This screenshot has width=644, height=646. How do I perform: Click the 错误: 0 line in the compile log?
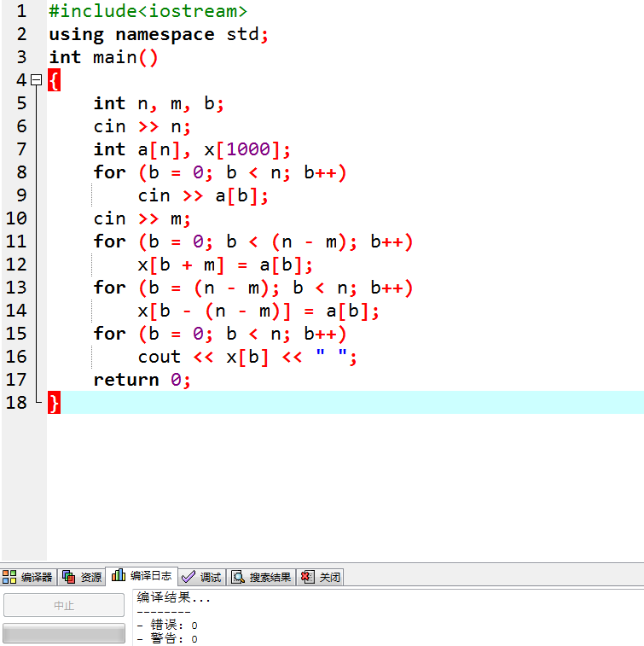click(x=168, y=626)
